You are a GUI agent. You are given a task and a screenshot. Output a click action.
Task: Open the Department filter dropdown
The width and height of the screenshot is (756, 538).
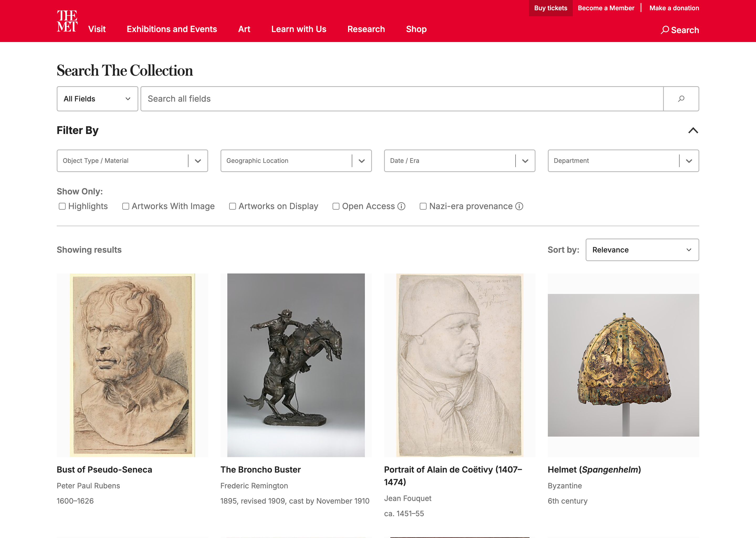[623, 161]
